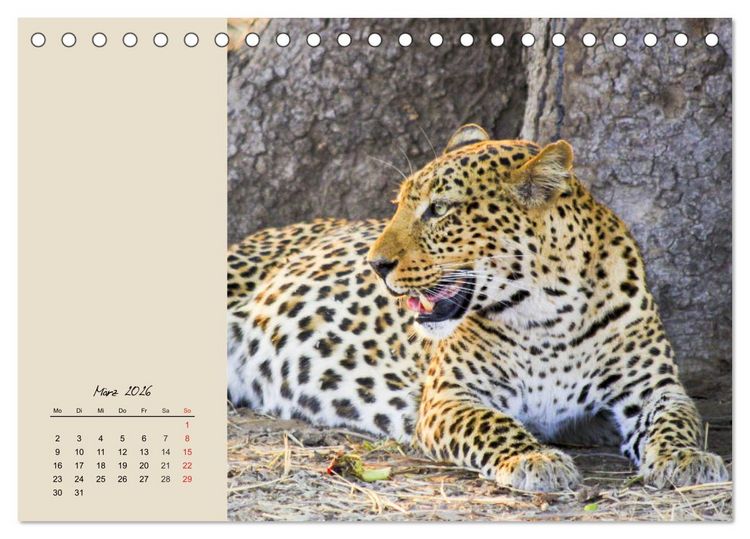Pick date 19 in the Thursday column
Image resolution: width=750 pixels, height=539 pixels.
(x=122, y=465)
